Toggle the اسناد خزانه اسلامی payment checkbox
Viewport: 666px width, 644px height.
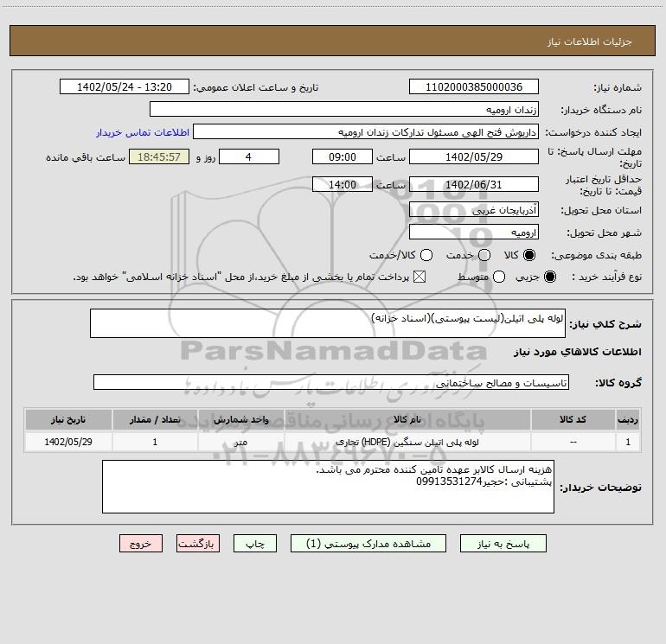419,277
